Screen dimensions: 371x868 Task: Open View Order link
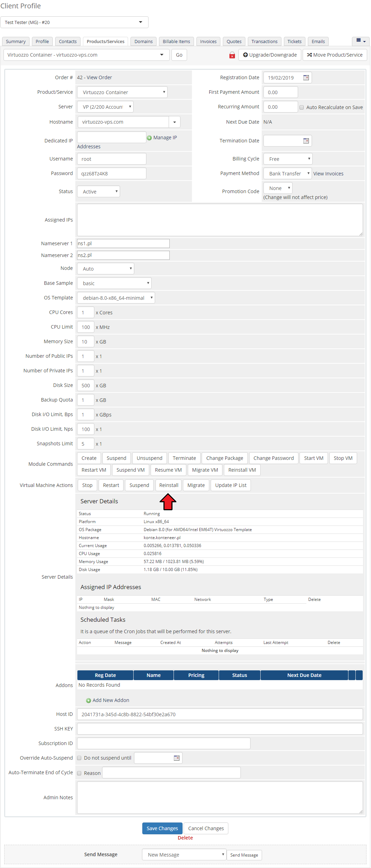[x=99, y=77]
